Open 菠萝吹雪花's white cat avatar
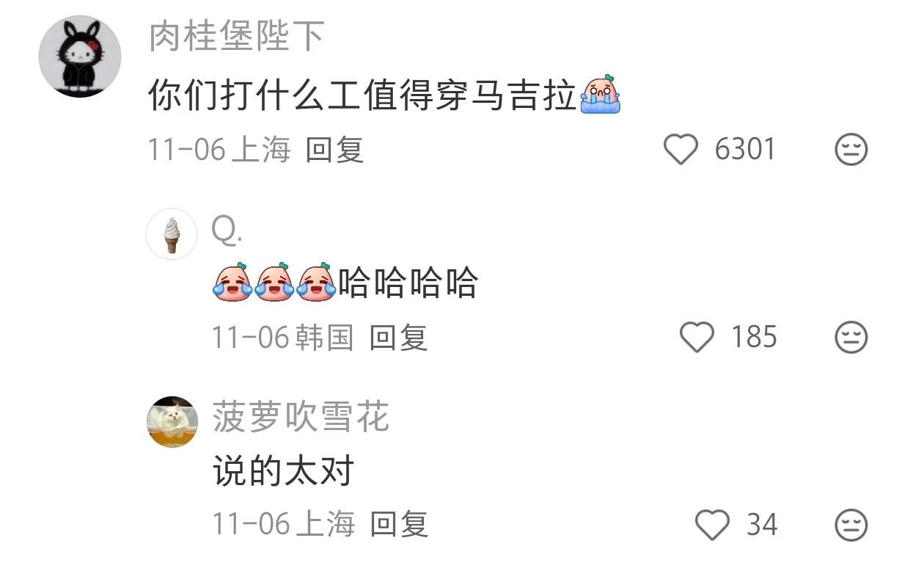 click(172, 422)
